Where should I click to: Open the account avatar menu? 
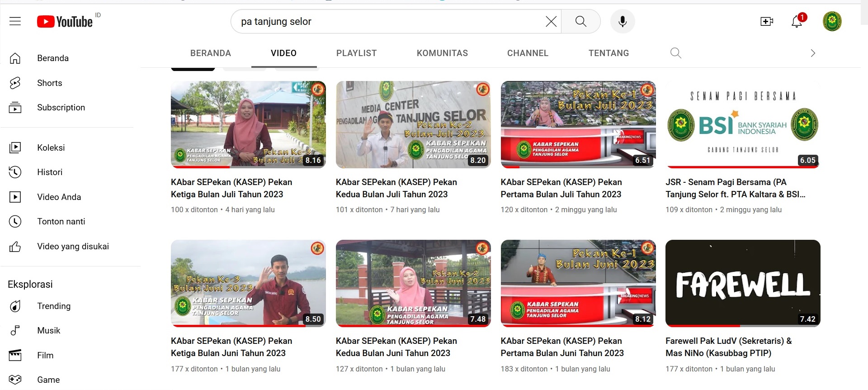(832, 21)
